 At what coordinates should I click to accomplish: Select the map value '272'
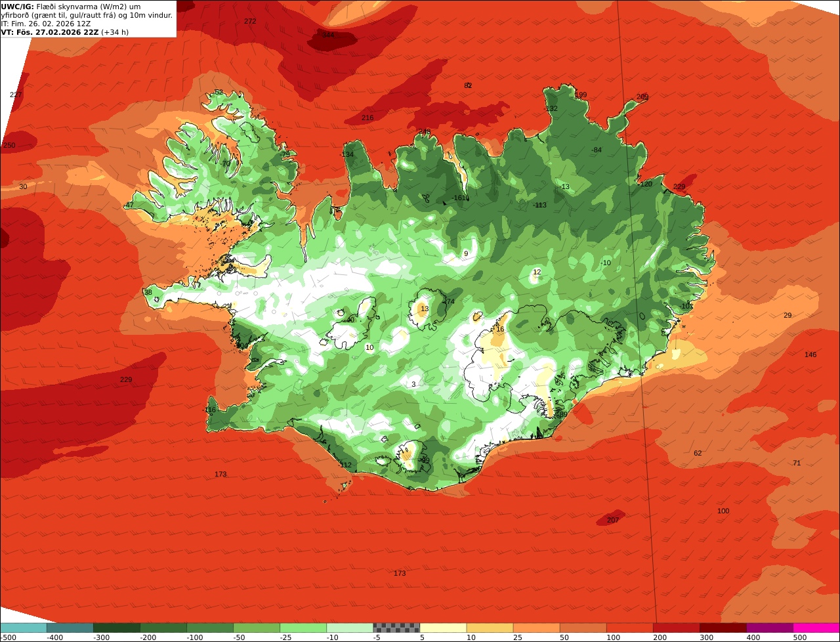click(x=250, y=21)
